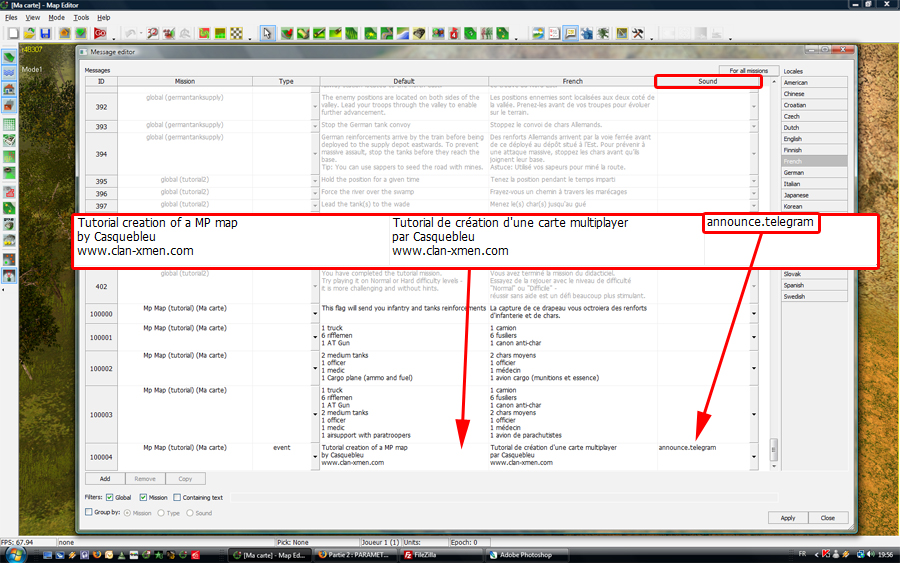Viewport: 900px width, 563px height.
Task: Click the message list vertical scrollbar thumb
Action: tap(774, 449)
